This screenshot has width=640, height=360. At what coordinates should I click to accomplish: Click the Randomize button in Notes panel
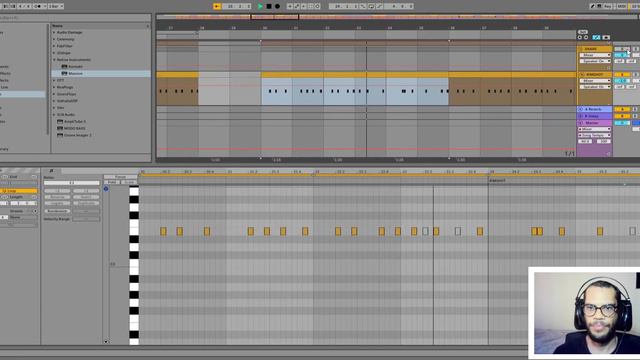coord(57,211)
